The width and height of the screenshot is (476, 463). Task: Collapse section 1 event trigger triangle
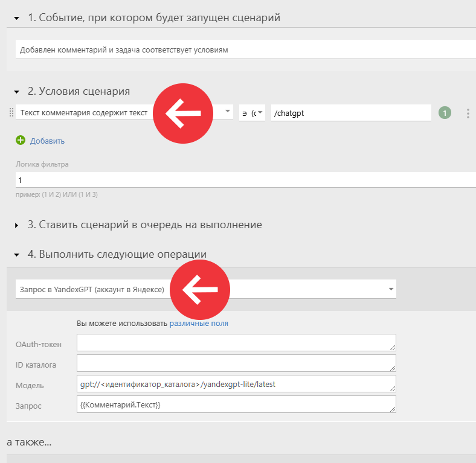click(x=17, y=19)
